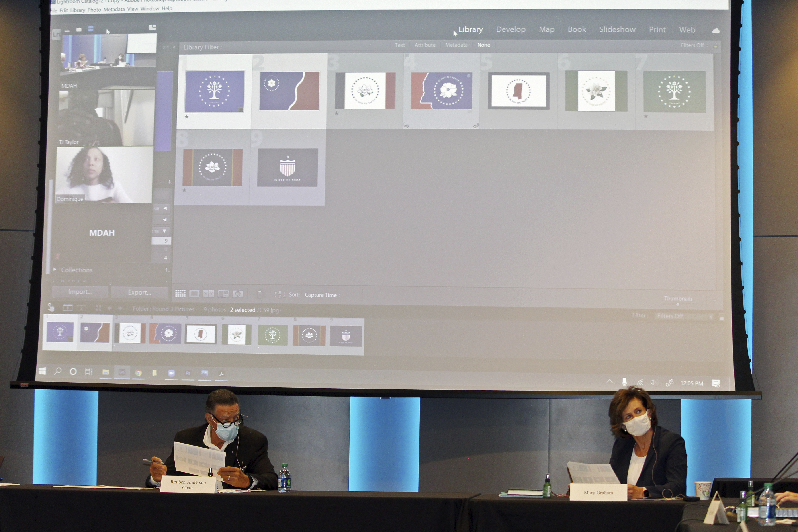798x532 pixels.
Task: Select the Painter spray can tool
Action: 260,294
